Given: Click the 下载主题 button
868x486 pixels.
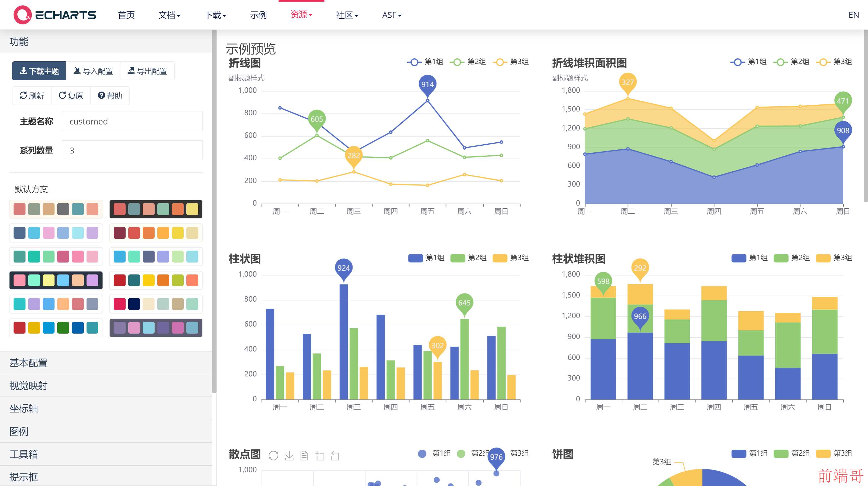Looking at the screenshot, I should 39,71.
